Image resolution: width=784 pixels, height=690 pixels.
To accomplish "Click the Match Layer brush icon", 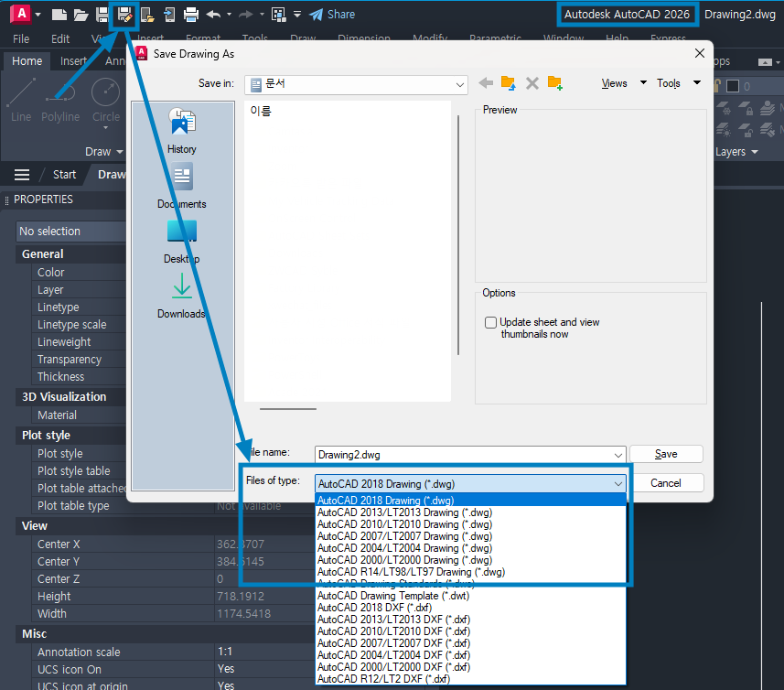I will coord(768,130).
